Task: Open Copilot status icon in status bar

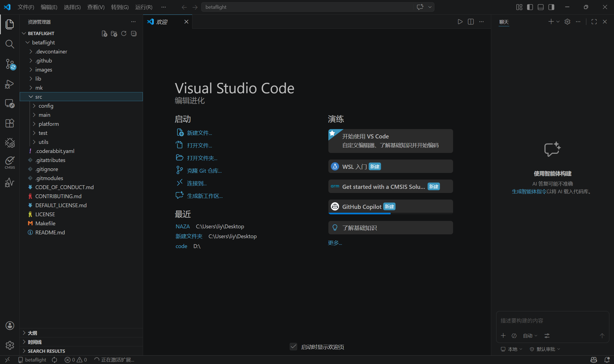Action: tap(594, 360)
